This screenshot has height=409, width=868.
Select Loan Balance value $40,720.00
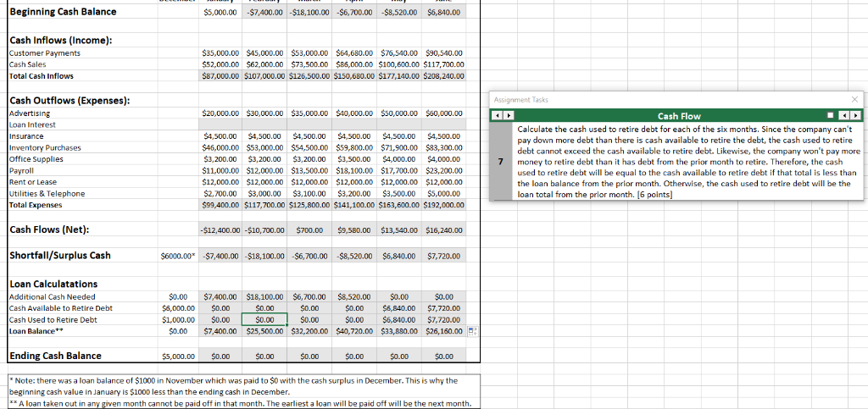(355, 332)
